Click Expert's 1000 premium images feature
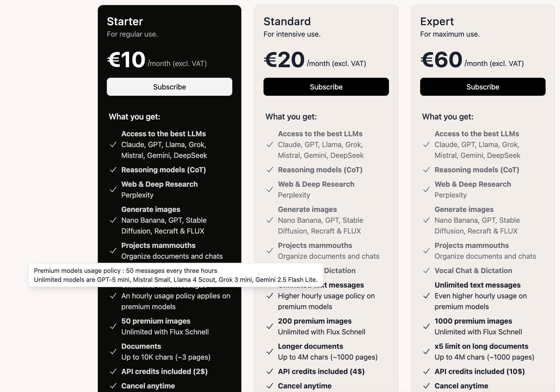Screen dimensions: 560x392 [x=473, y=321]
